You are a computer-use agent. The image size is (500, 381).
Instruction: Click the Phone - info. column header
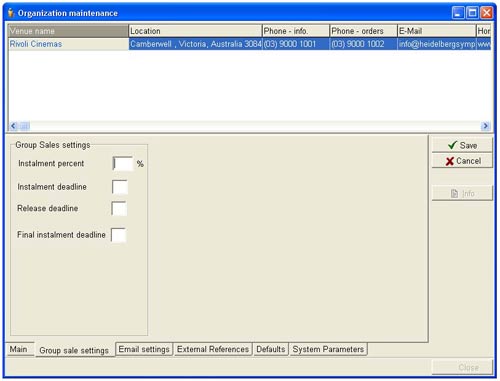point(296,31)
